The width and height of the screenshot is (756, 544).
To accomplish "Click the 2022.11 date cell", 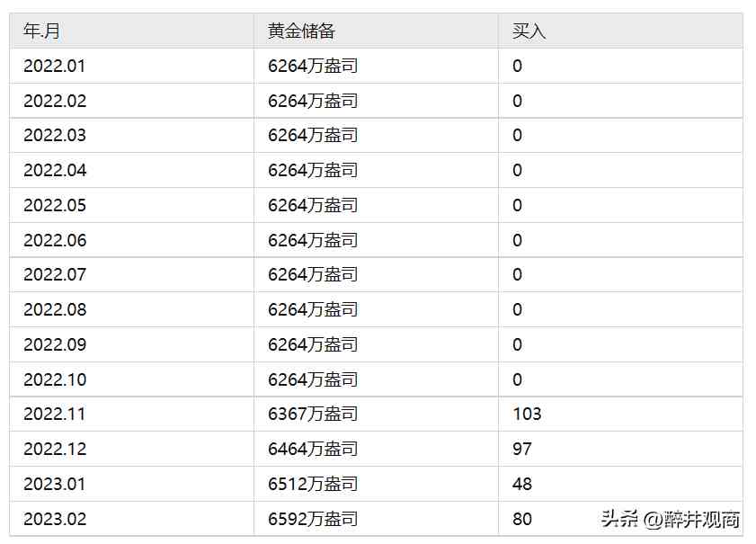I will pos(54,414).
